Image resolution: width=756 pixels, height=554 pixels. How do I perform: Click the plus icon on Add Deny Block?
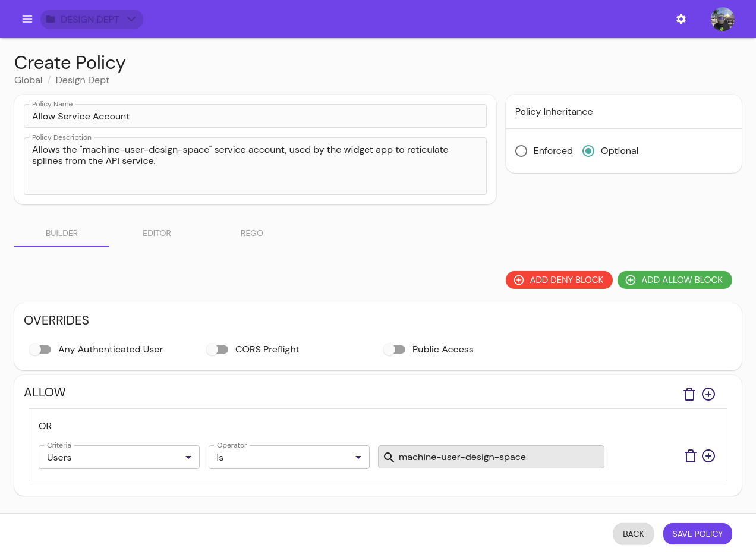(519, 280)
